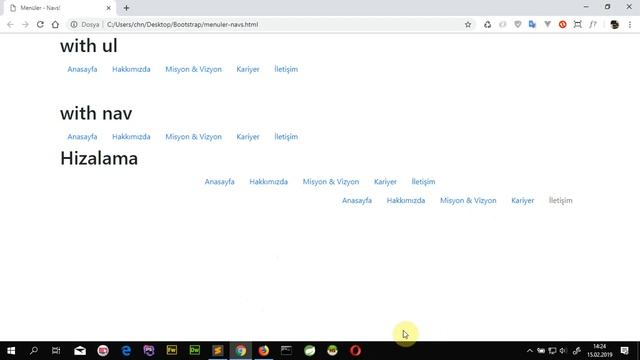Click Misyon & Vizyon under with ul
Image resolution: width=640 pixels, height=360 pixels.
coord(193,69)
